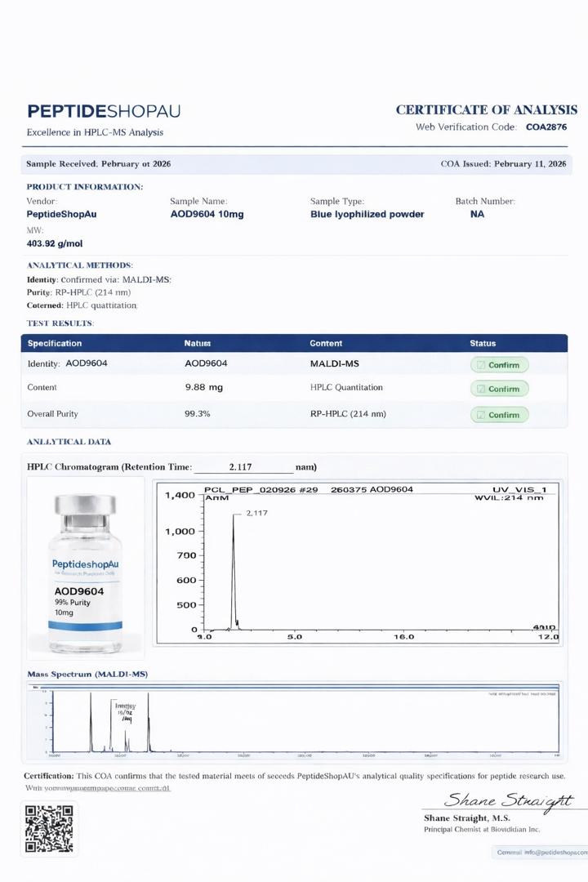Click the Sample Received date text
588x882 pixels.
[x=99, y=163]
